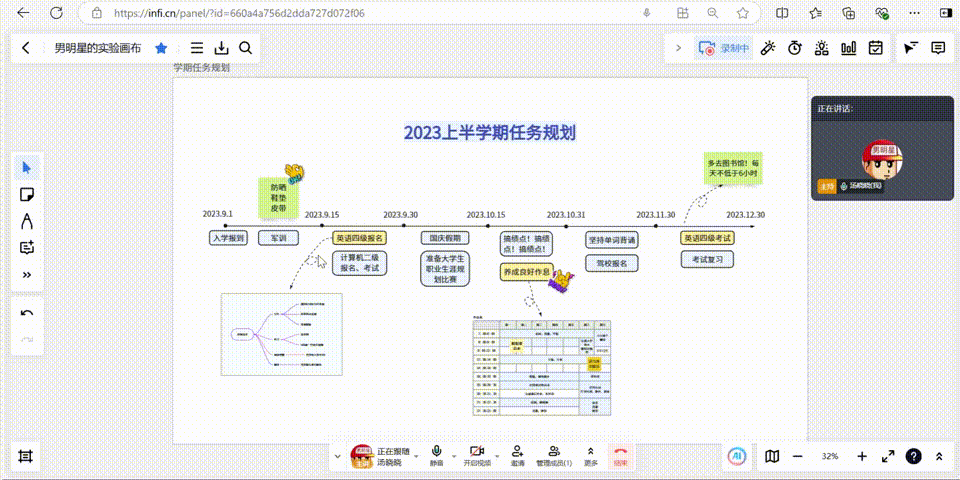
Task: Select the 考试复习 box
Action: click(708, 260)
